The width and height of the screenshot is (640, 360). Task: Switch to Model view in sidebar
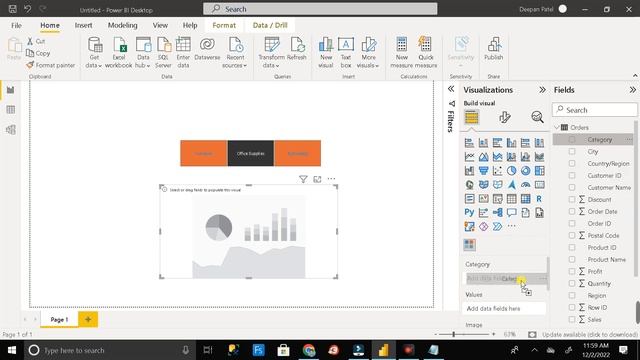[11, 130]
